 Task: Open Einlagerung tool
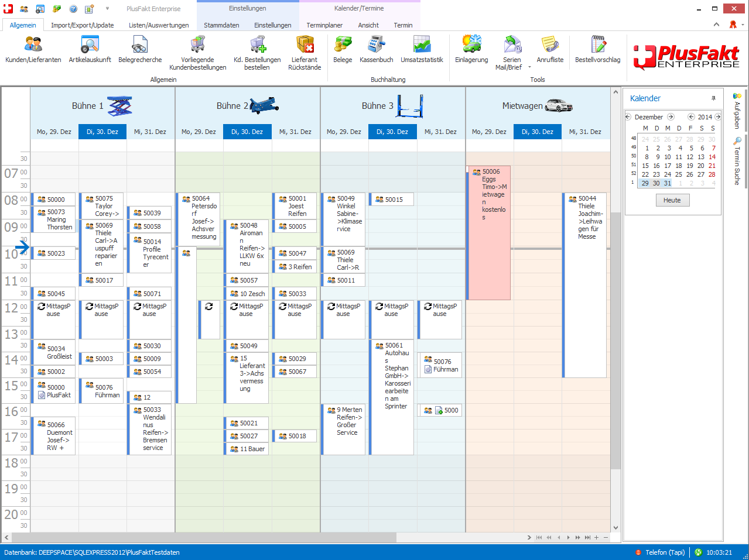point(471,50)
